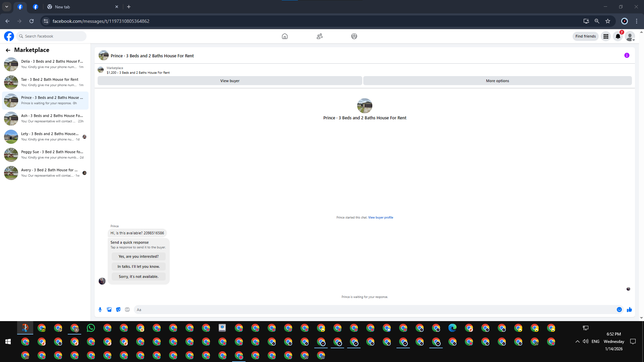Open account profile dropdown menu
This screenshot has height=362, width=644.
tap(630, 37)
